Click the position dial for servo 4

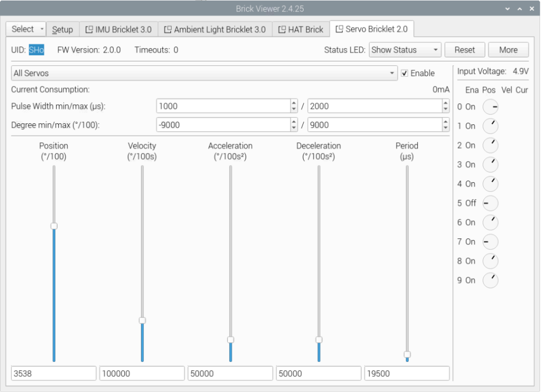(x=490, y=184)
